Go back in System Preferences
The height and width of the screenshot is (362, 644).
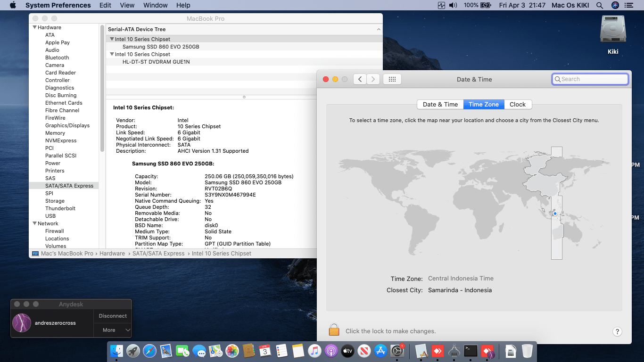360,79
